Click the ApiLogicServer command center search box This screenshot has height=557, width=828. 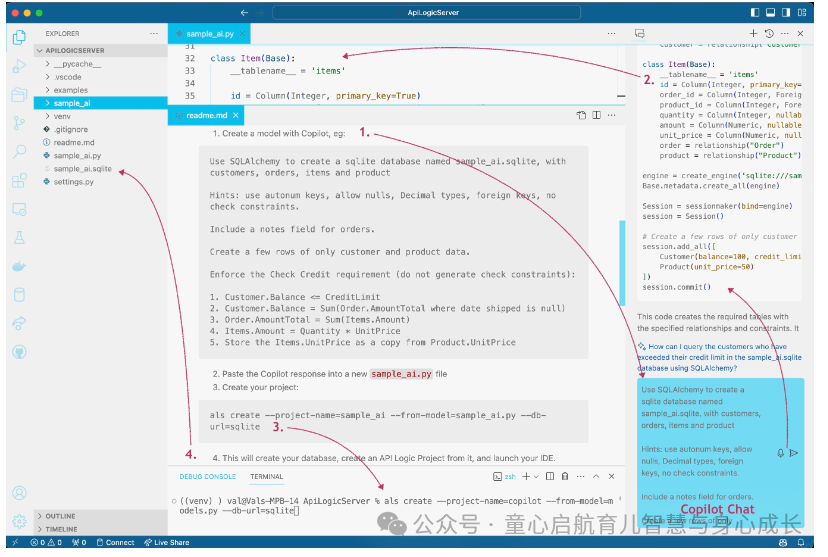tap(426, 13)
